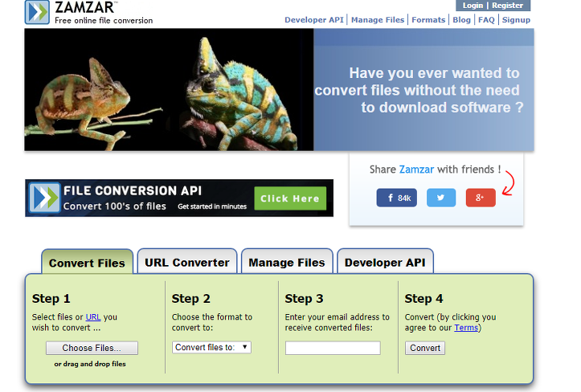Click the 'or drag and drop files' text
The width and height of the screenshot is (581, 392).
click(x=90, y=364)
